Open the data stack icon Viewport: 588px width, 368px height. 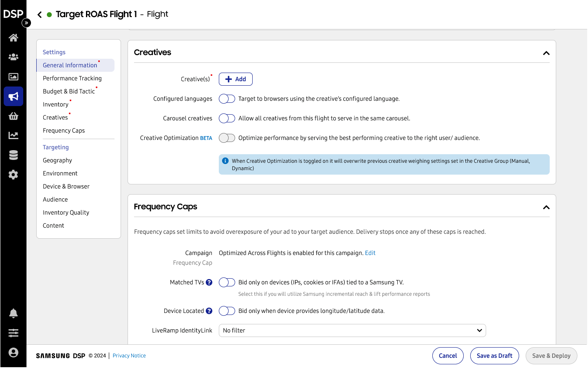(13, 155)
